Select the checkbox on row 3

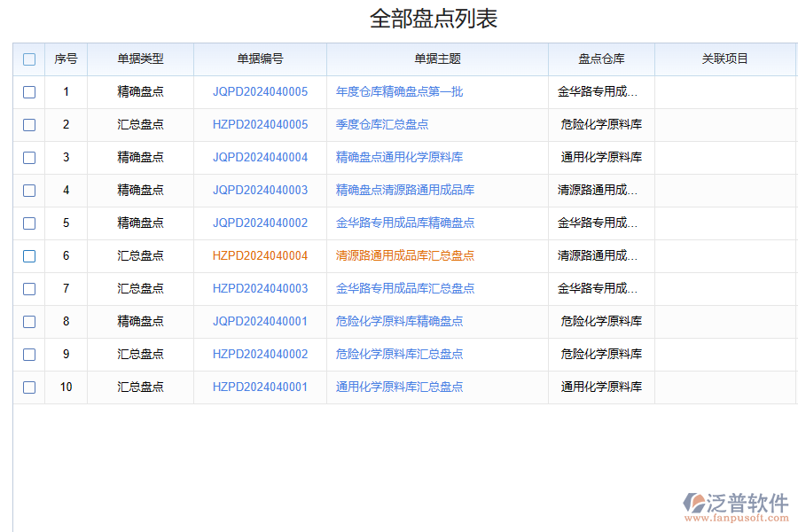point(29,157)
